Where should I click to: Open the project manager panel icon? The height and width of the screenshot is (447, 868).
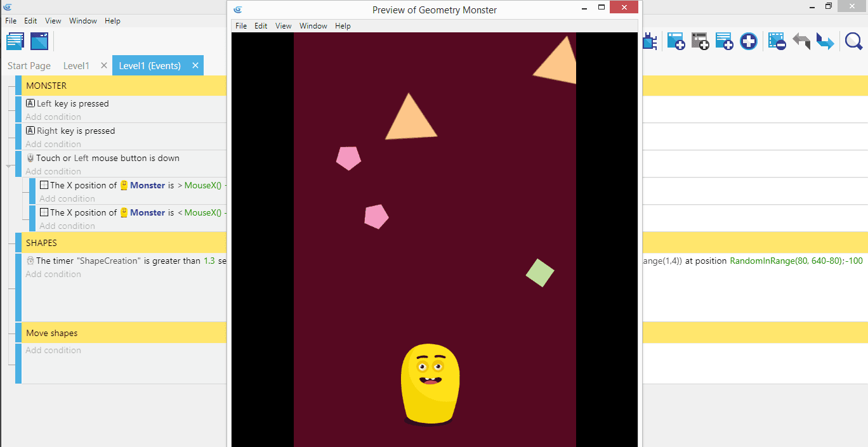click(x=15, y=41)
